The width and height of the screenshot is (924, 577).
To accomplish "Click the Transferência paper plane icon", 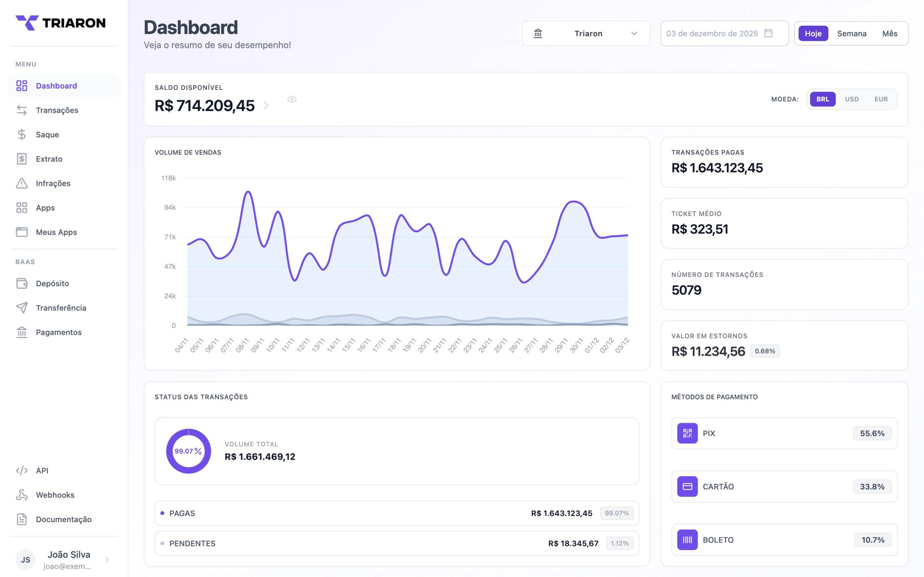I will point(22,308).
